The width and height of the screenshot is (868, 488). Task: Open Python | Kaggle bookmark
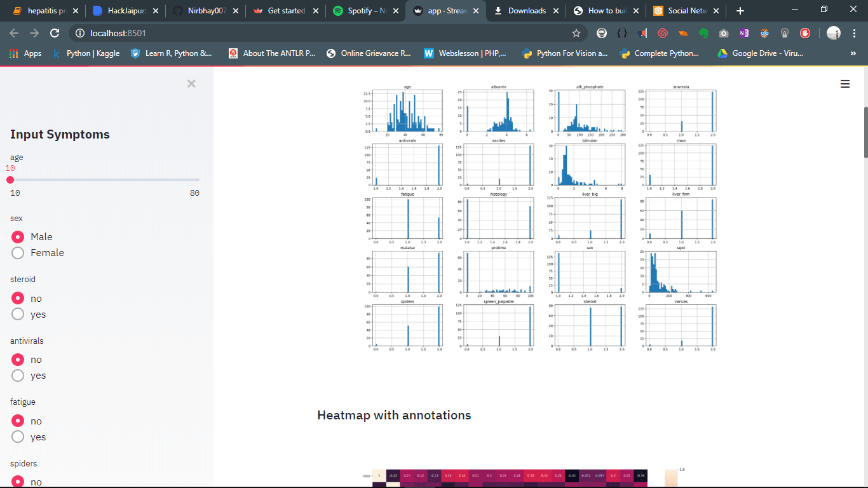(x=86, y=53)
